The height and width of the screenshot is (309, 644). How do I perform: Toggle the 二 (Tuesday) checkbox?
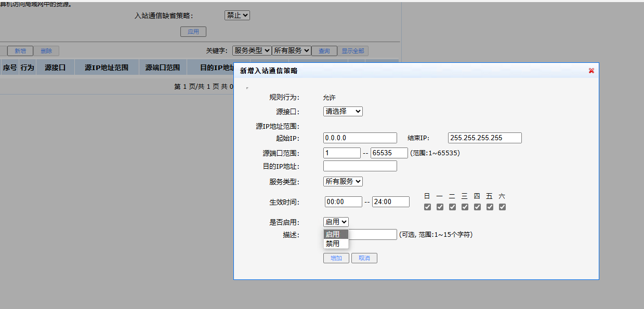click(x=452, y=207)
